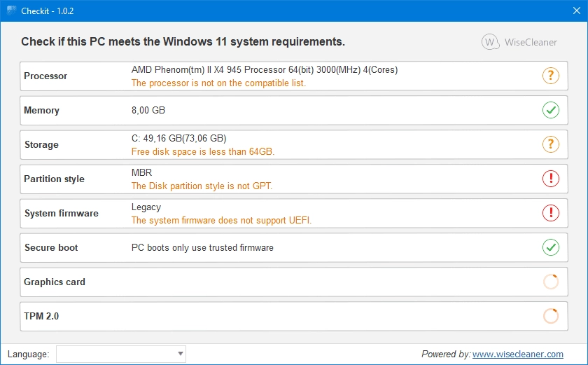Close the Checkit window
The image size is (588, 365).
click(576, 11)
